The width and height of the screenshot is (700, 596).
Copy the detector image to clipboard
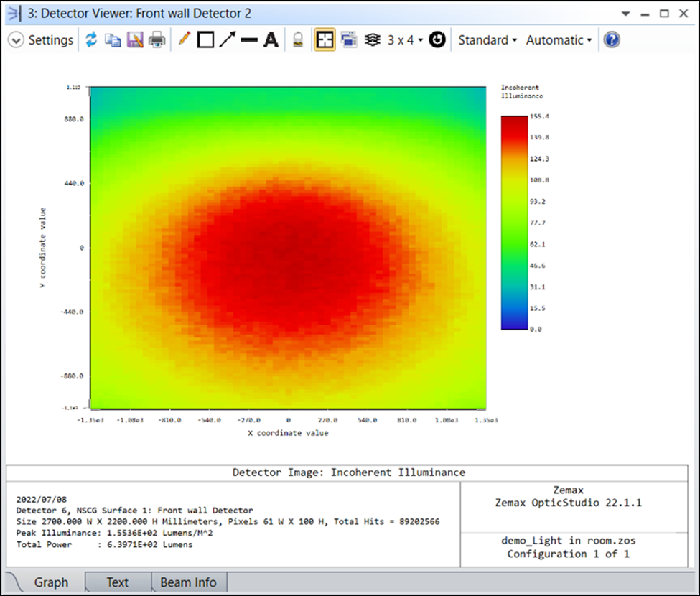coord(113,40)
